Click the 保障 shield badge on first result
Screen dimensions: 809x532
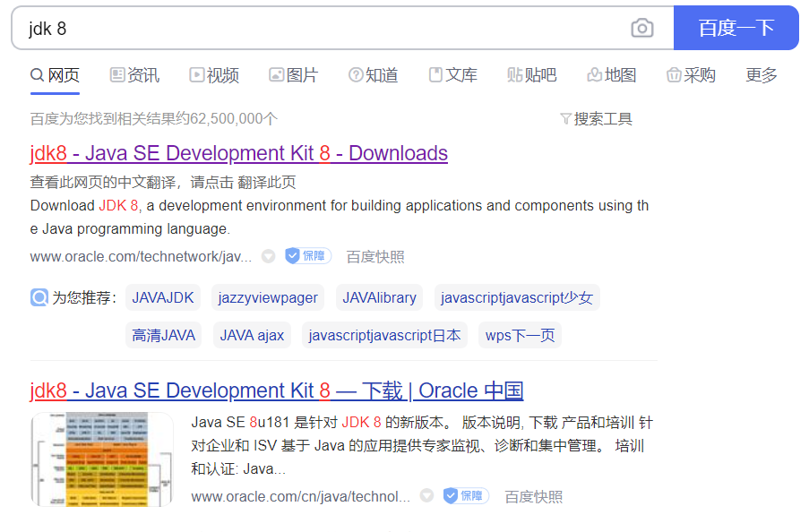point(307,255)
